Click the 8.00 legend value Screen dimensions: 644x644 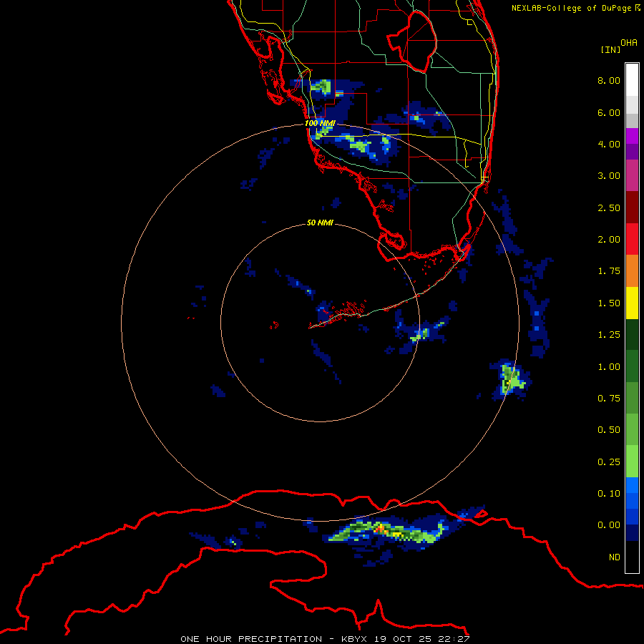(609, 80)
